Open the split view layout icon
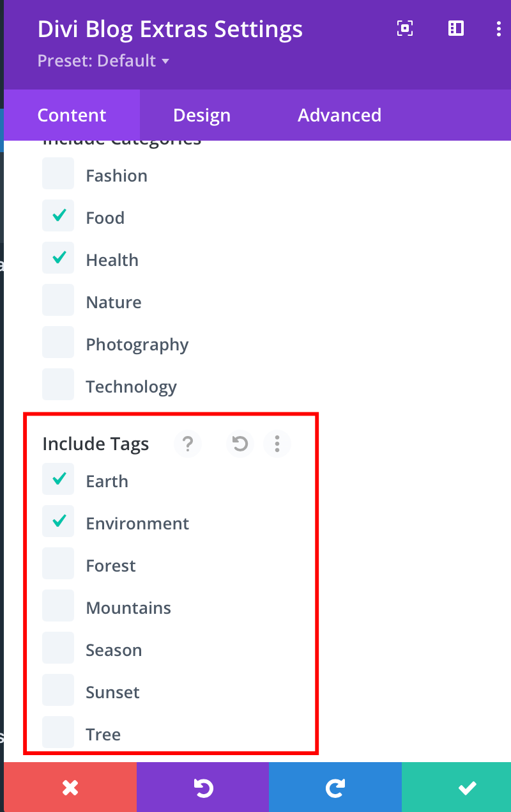The image size is (511, 812). pyautogui.click(x=456, y=28)
